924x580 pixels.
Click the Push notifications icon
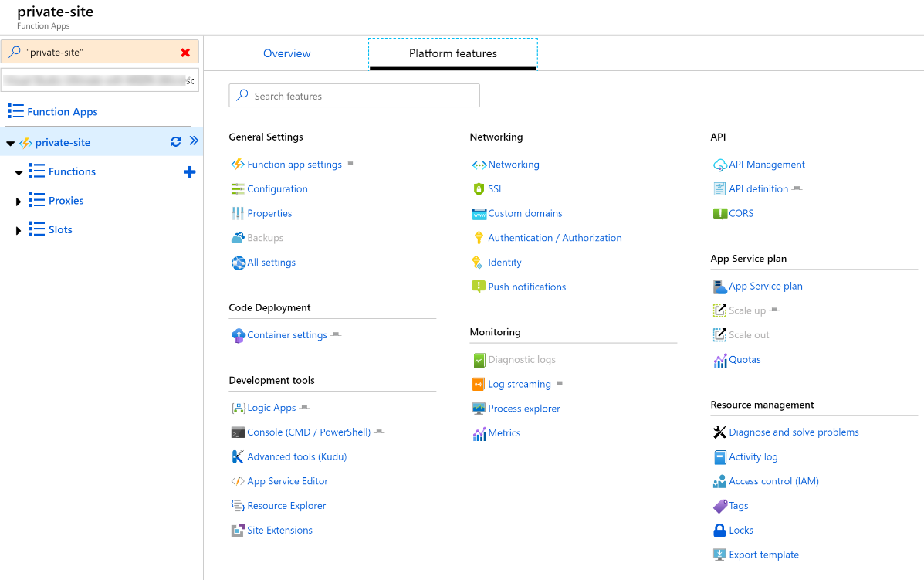point(479,287)
